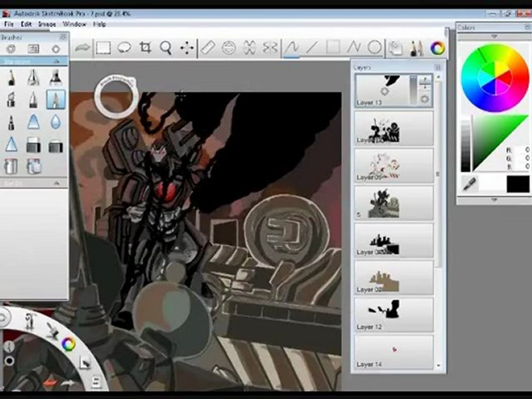The width and height of the screenshot is (532, 399).
Task: Select the flood fill bucket
Action: [11, 166]
